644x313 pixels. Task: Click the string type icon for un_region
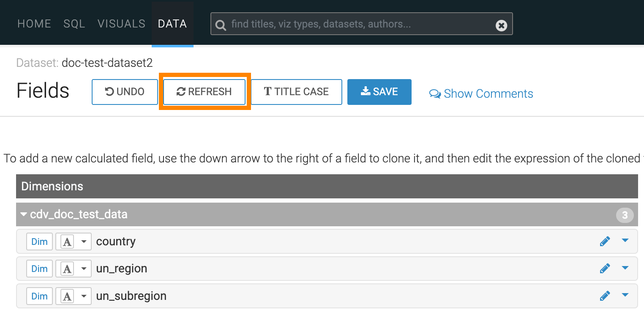(67, 269)
